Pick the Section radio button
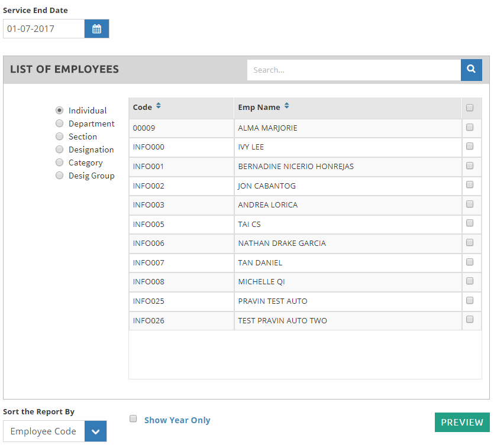Viewport: 494px width, 448px height. coord(59,137)
